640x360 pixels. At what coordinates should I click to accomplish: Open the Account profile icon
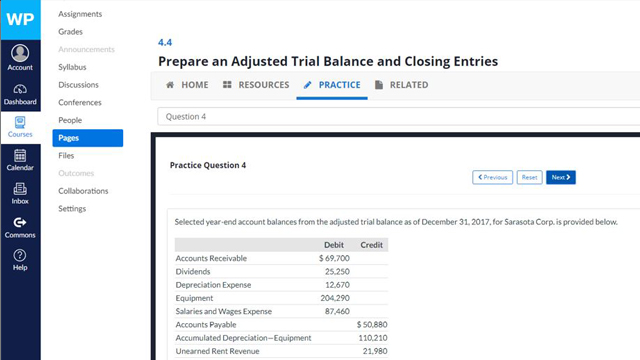click(x=20, y=53)
